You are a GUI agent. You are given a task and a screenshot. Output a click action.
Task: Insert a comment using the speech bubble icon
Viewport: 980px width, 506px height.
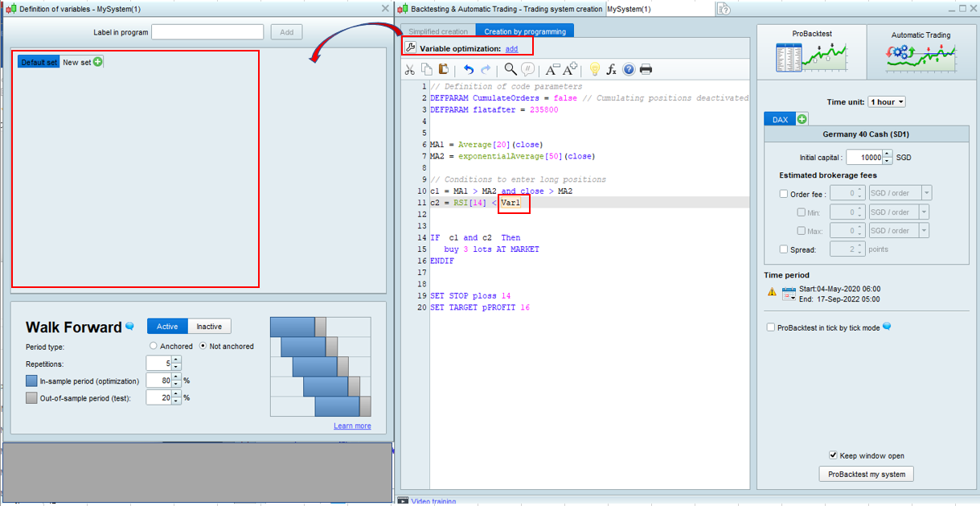pos(527,69)
